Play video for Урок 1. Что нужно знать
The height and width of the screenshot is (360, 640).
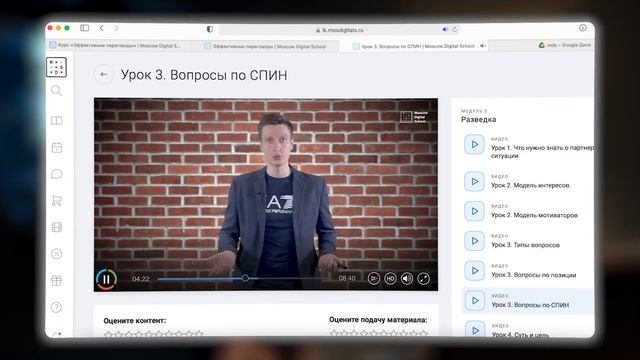[474, 144]
